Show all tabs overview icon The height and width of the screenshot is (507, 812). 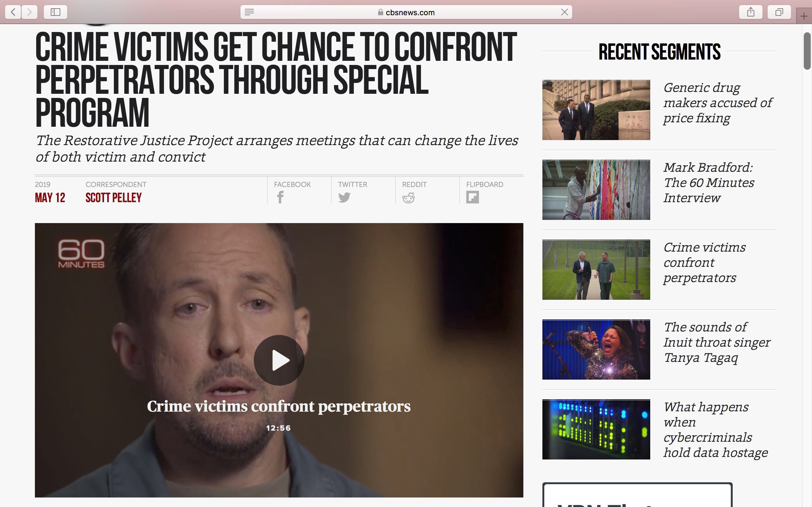(x=779, y=12)
